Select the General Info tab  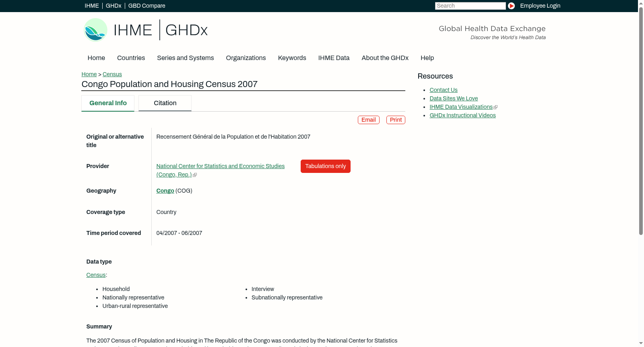(x=108, y=103)
